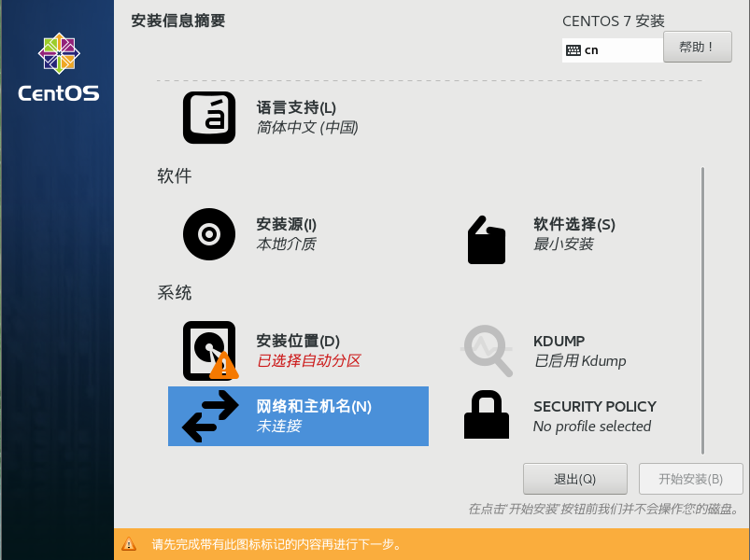Click the network arrows icon
The image size is (750, 560).
coord(210,416)
